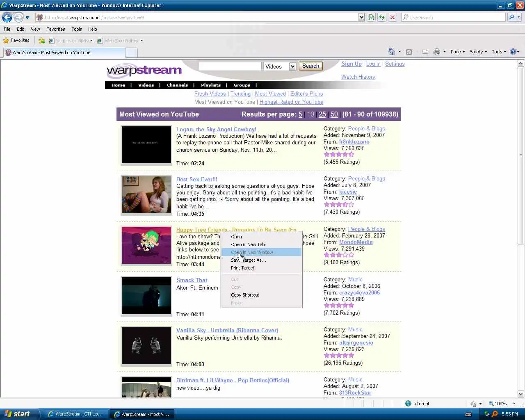Click the browser Forward arrow button
Screen dimensions: 525x420
(18, 17)
